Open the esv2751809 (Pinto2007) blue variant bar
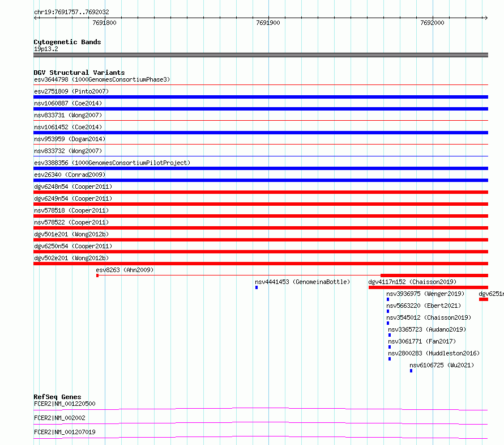Viewport: 504px width, 445px height. [x=260, y=97]
